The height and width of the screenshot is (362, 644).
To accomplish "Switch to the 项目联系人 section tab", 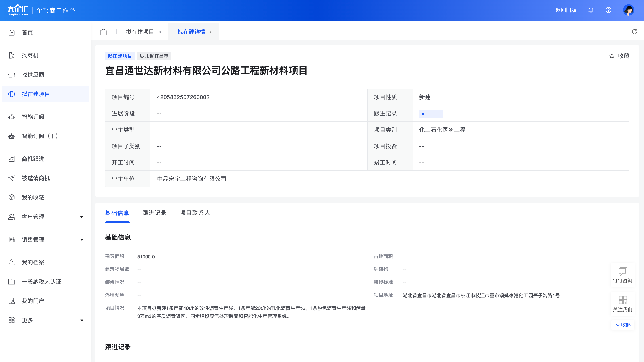I will pos(195,213).
